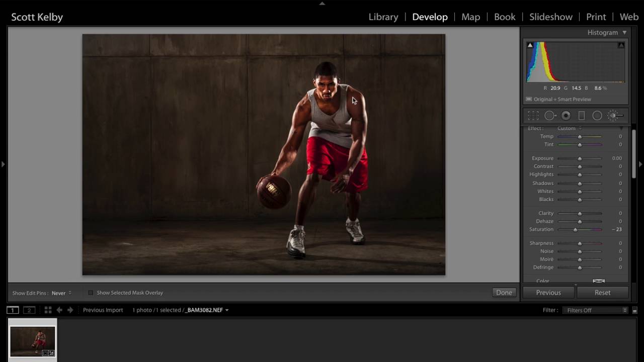This screenshot has height=362, width=644.
Task: Click the Tint slider handle
Action: 580,144
